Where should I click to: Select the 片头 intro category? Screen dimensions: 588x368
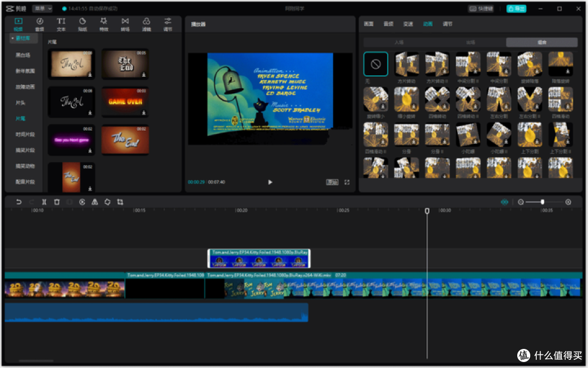(x=21, y=102)
